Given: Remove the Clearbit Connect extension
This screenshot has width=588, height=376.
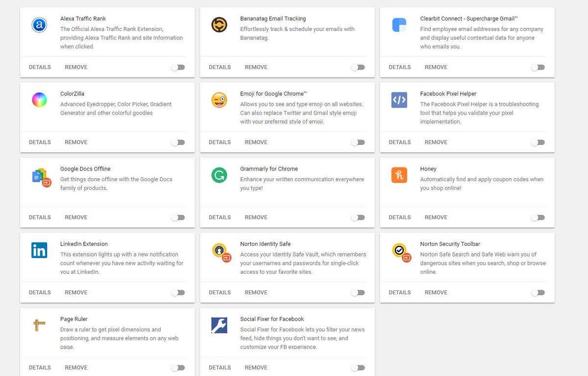Looking at the screenshot, I should point(436,67).
